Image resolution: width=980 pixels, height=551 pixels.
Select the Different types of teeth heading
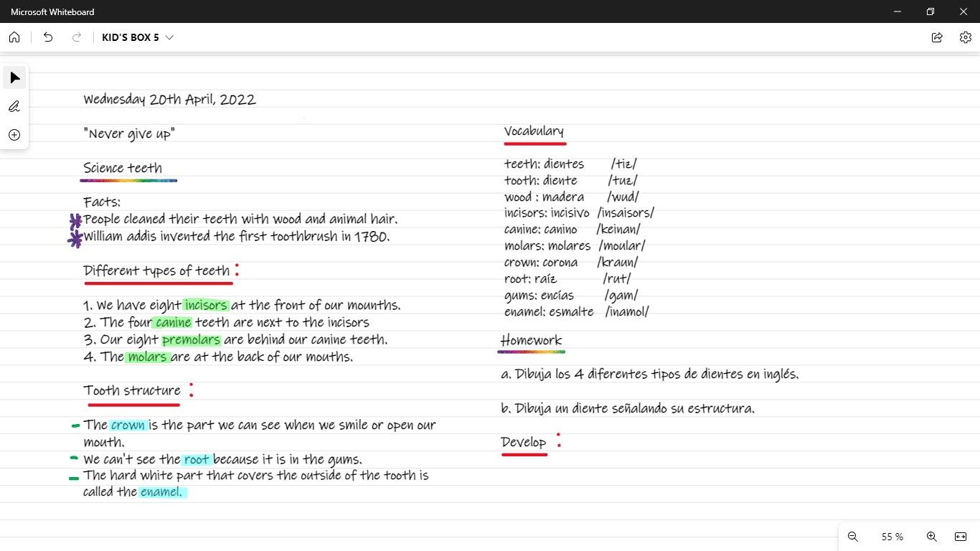click(156, 270)
